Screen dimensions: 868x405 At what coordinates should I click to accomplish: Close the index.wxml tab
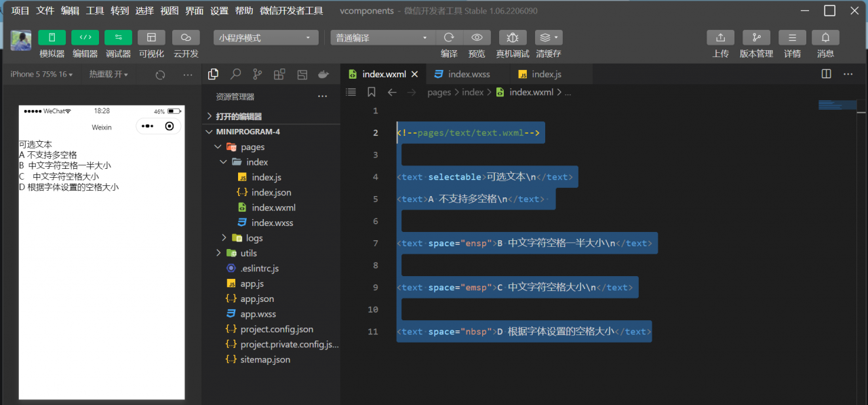(414, 75)
